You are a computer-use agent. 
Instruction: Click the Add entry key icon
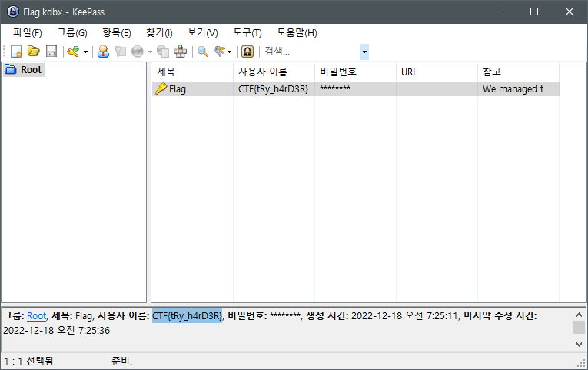coord(73,52)
